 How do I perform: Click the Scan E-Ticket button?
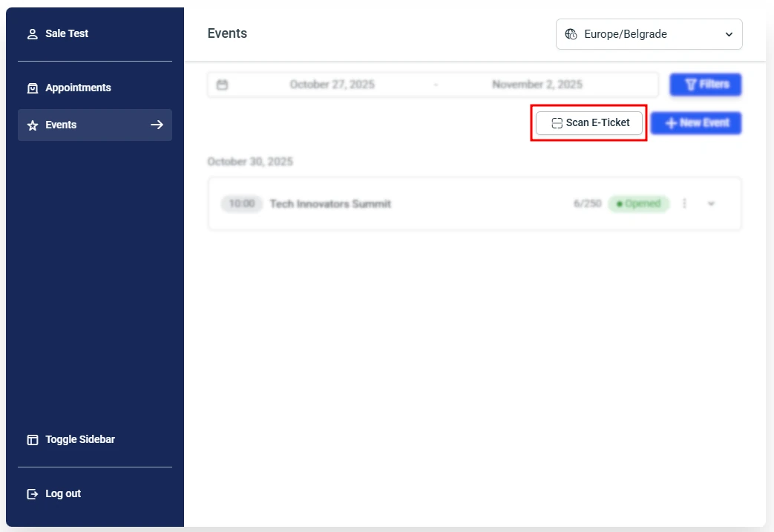[588, 122]
